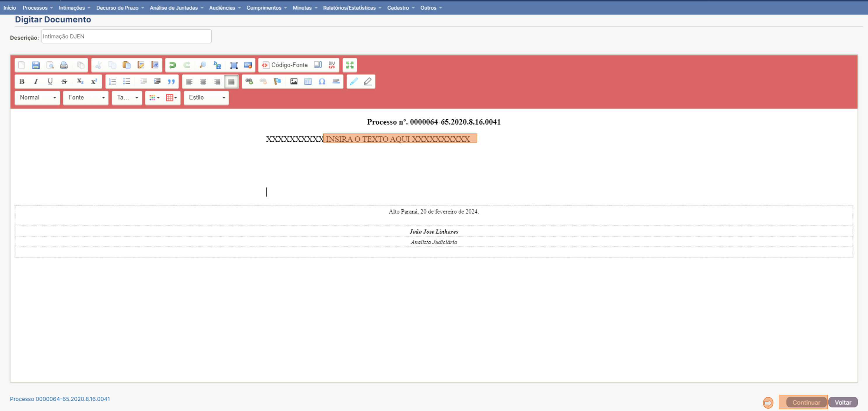
Task: Open the background color picker
Action: [x=172, y=98]
